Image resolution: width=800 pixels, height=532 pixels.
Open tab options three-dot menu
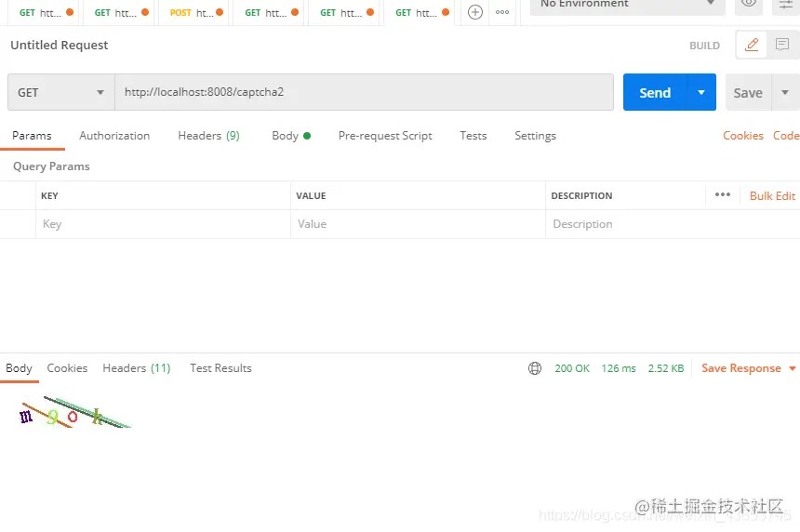pyautogui.click(x=502, y=12)
